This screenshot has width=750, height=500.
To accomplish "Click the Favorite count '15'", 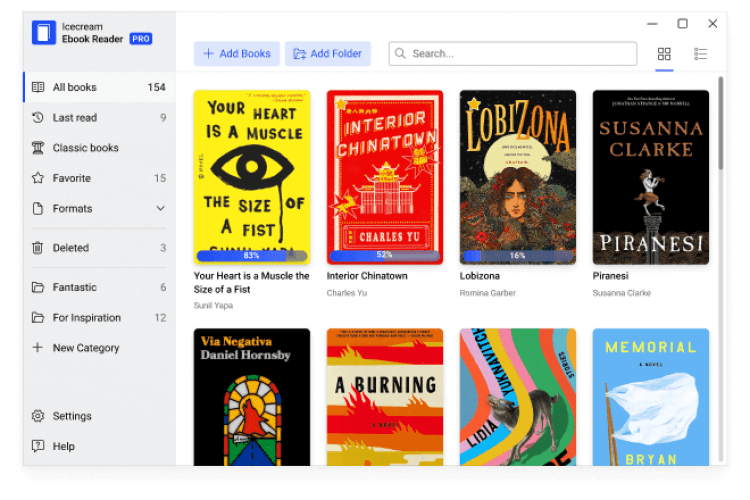I will [160, 178].
